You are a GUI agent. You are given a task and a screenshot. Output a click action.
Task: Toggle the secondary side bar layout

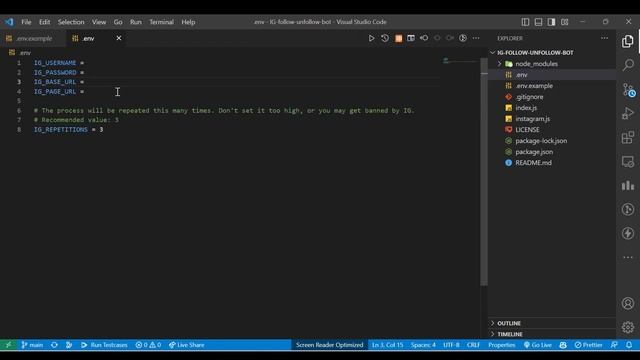point(551,22)
